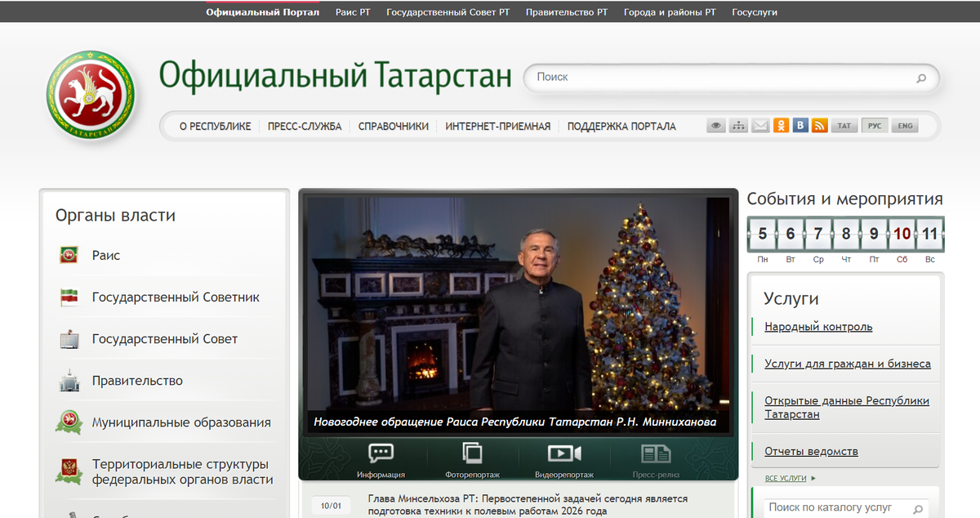
Task: Open Города и районы РТ
Action: (670, 12)
